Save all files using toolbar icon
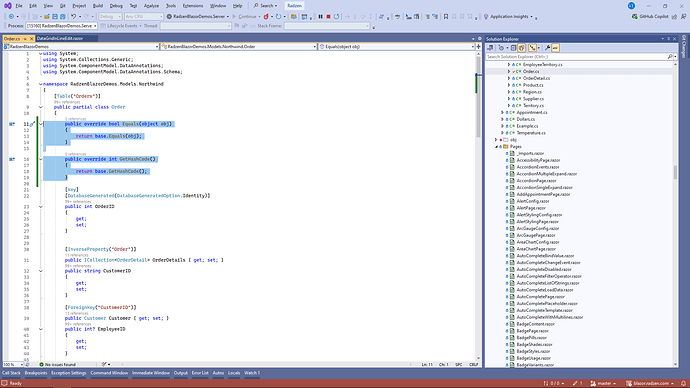 pos(62,17)
